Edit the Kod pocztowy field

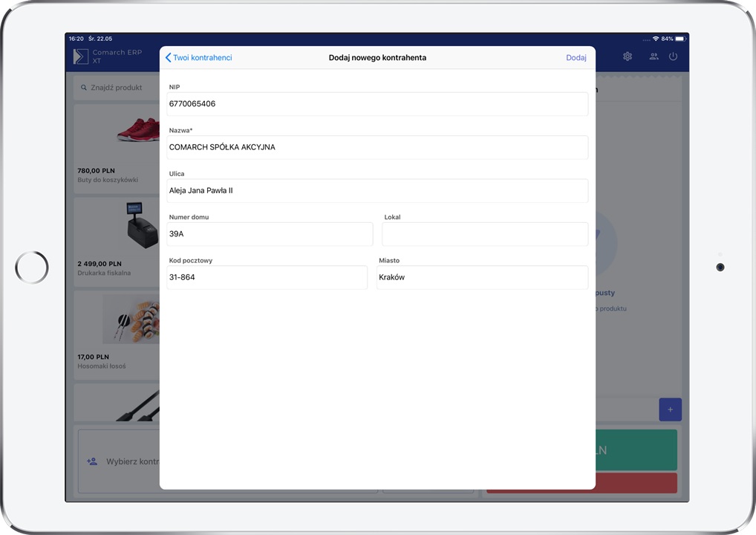267,277
